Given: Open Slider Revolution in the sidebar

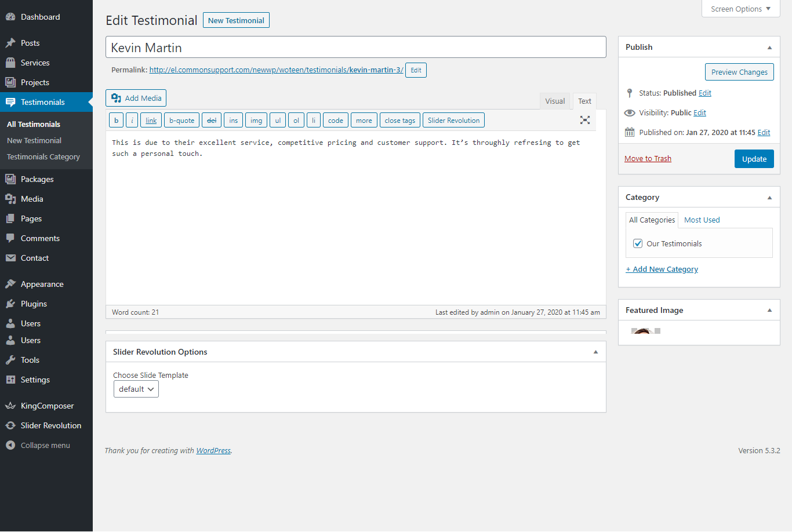Looking at the screenshot, I should click(50, 425).
